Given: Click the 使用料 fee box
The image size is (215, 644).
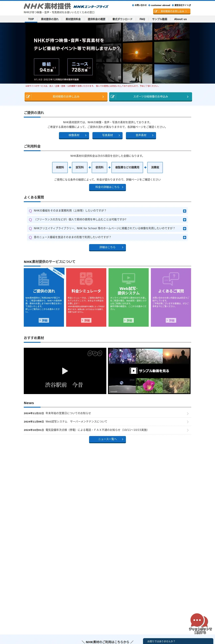Looking at the screenshot, I should coord(99,167).
